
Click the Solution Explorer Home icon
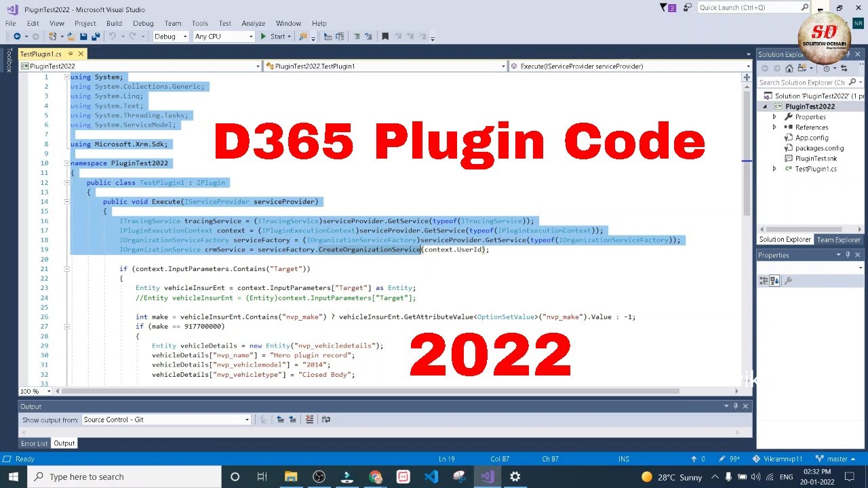coord(791,68)
